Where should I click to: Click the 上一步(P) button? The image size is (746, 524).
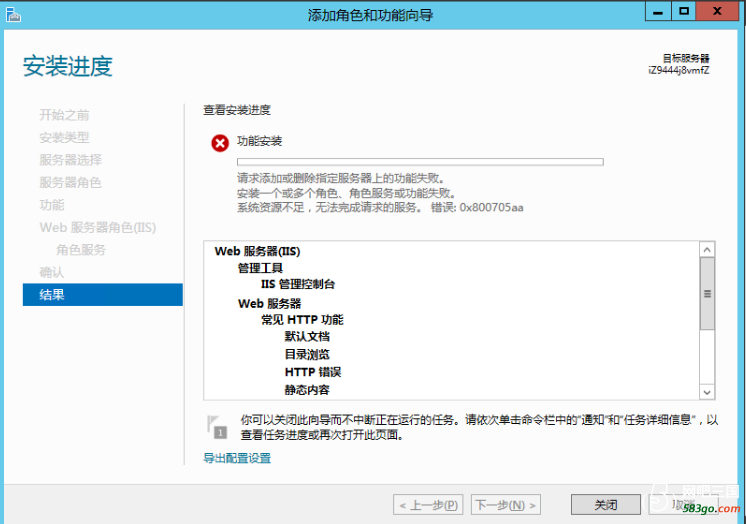coord(430,504)
